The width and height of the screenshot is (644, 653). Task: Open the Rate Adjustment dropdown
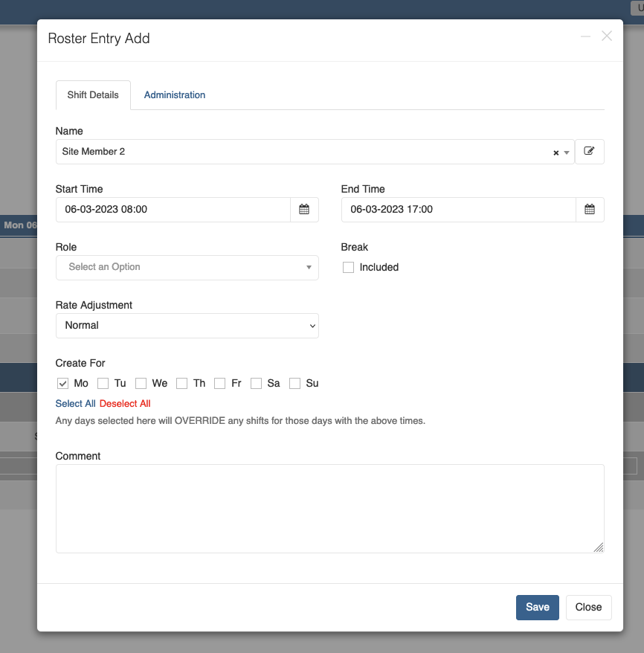click(187, 325)
